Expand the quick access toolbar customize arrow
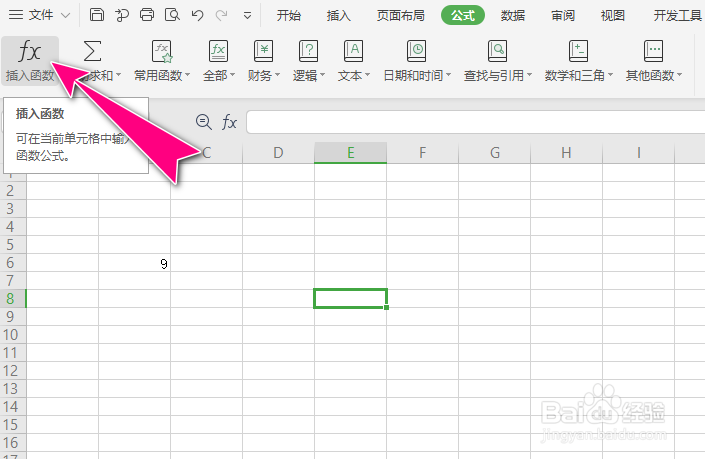Screen dimensions: 705x459 tap(247, 16)
